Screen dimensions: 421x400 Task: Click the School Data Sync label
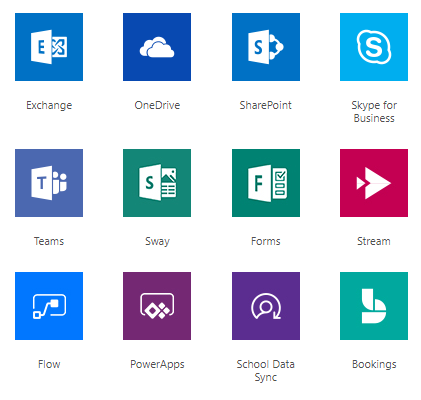point(266,371)
